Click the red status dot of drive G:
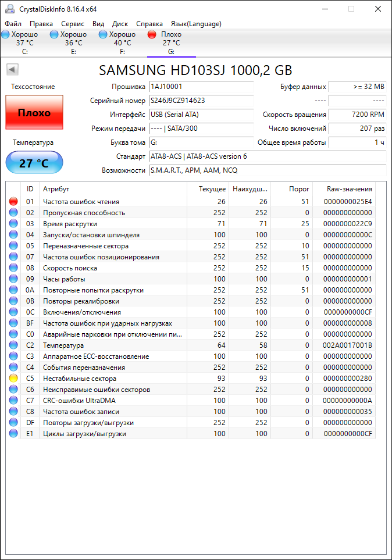This screenshot has width=392, height=560. pyautogui.click(x=152, y=34)
